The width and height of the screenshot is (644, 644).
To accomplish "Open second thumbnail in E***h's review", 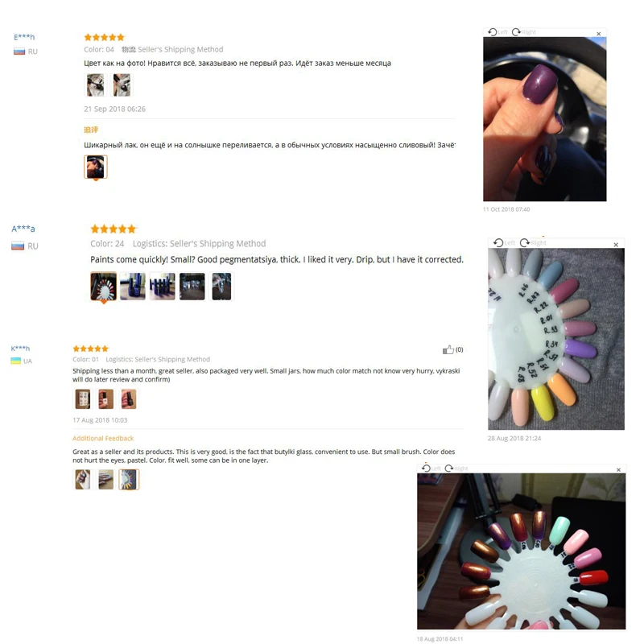I will [122, 85].
